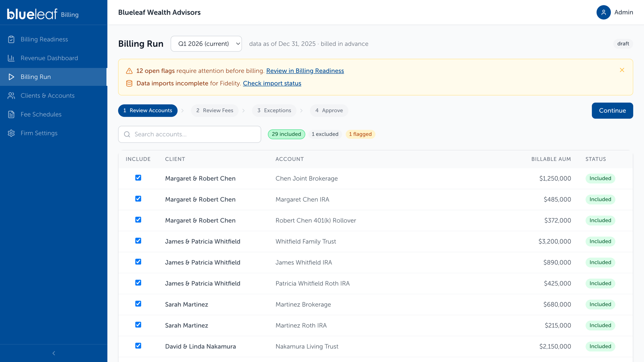Open Check import status link

(x=272, y=83)
